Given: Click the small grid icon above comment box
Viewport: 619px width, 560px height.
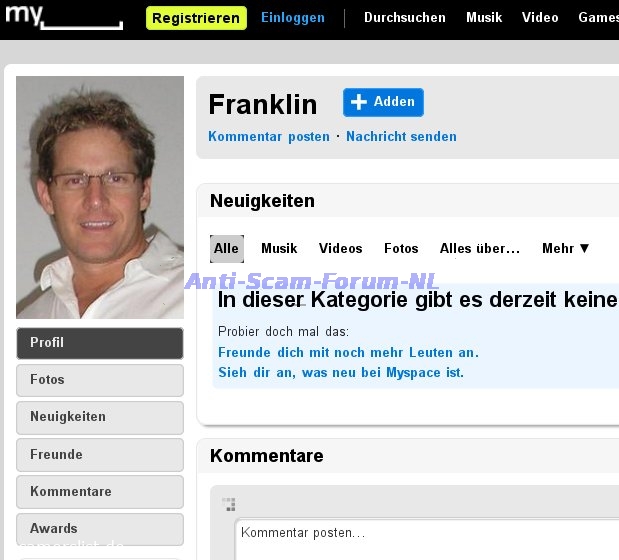Looking at the screenshot, I should coord(229,504).
